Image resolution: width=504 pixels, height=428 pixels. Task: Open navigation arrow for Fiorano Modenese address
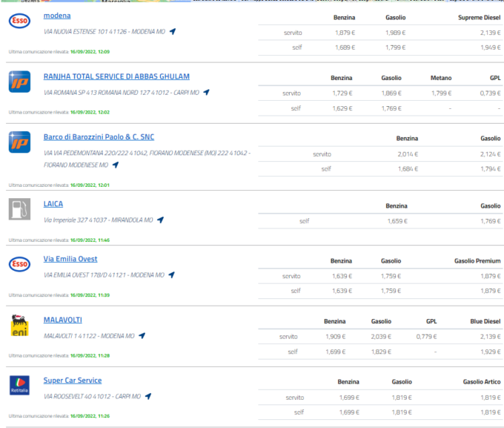point(116,165)
